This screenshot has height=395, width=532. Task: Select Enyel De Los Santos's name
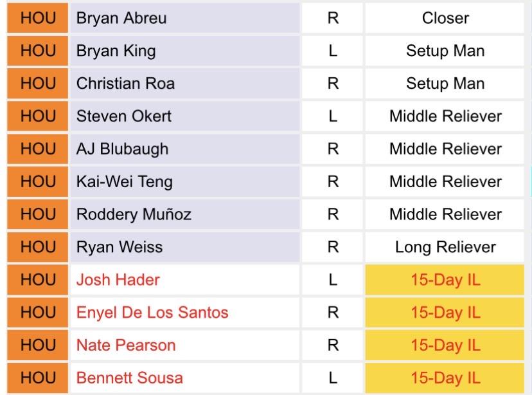[152, 313]
